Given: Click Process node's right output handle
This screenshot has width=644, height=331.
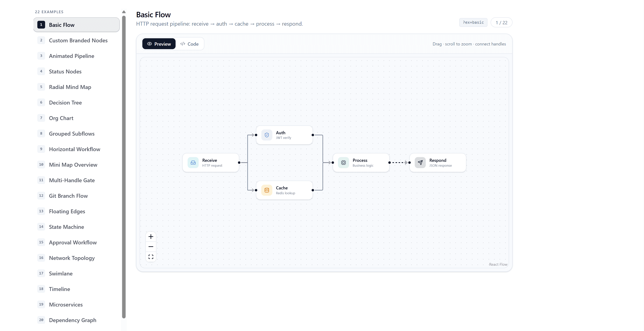Looking at the screenshot, I should point(389,163).
